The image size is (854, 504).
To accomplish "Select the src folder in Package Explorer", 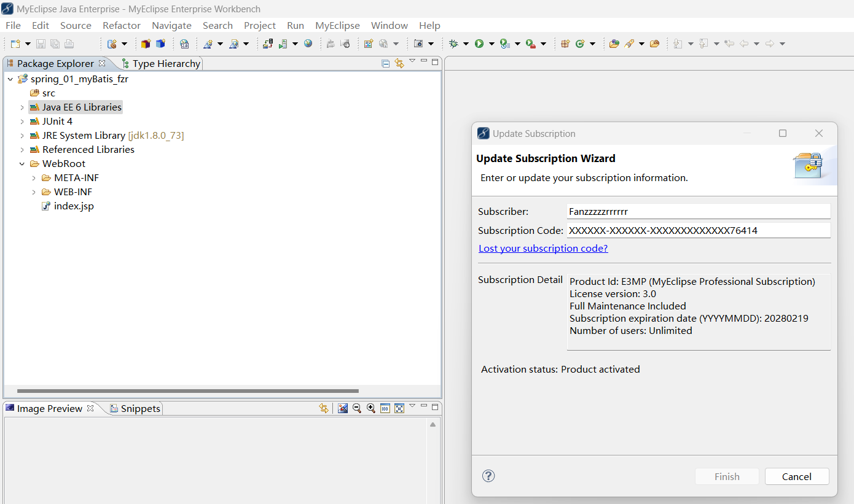I will [x=42, y=93].
